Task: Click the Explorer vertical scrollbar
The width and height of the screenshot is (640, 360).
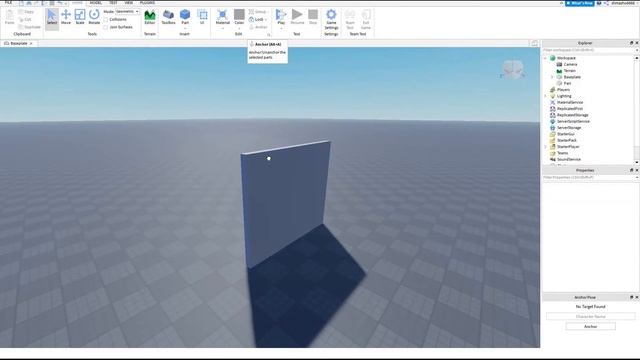Action: pos(637,110)
